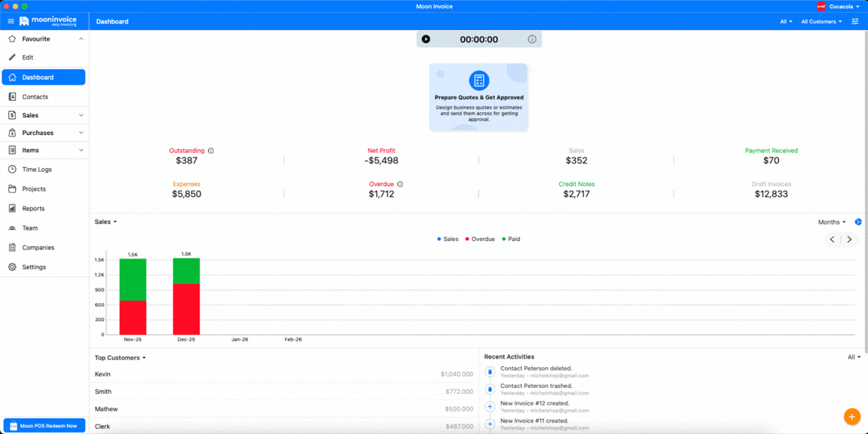
Task: Open Time Logs from the sidebar
Action: point(39,170)
